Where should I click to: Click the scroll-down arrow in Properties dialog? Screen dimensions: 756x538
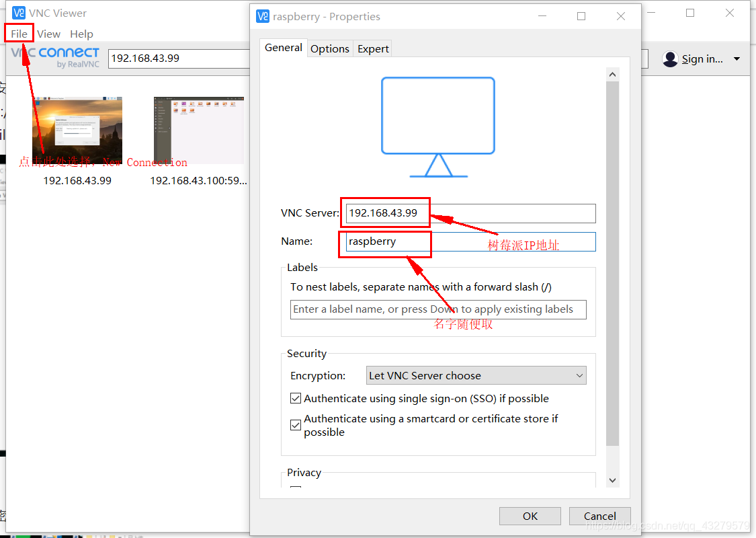(612, 479)
